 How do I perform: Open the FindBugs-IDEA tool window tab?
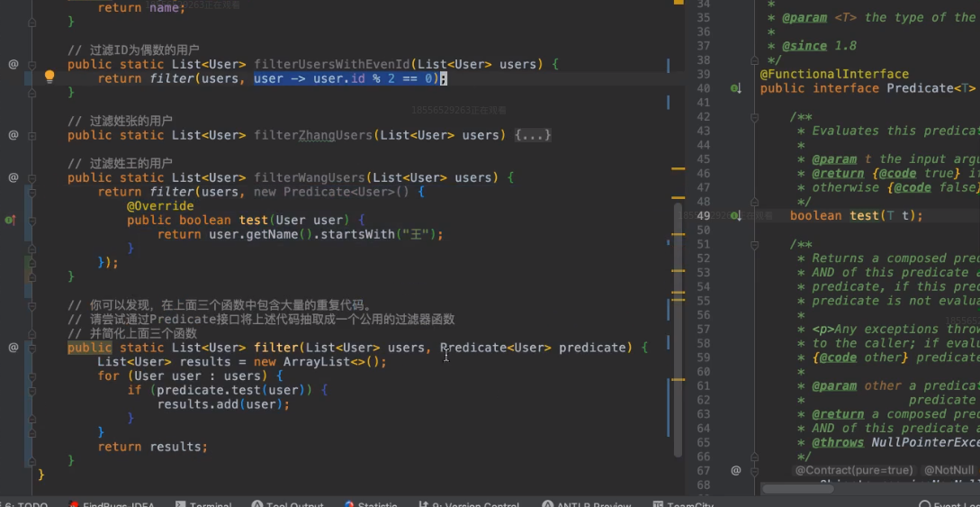112,504
